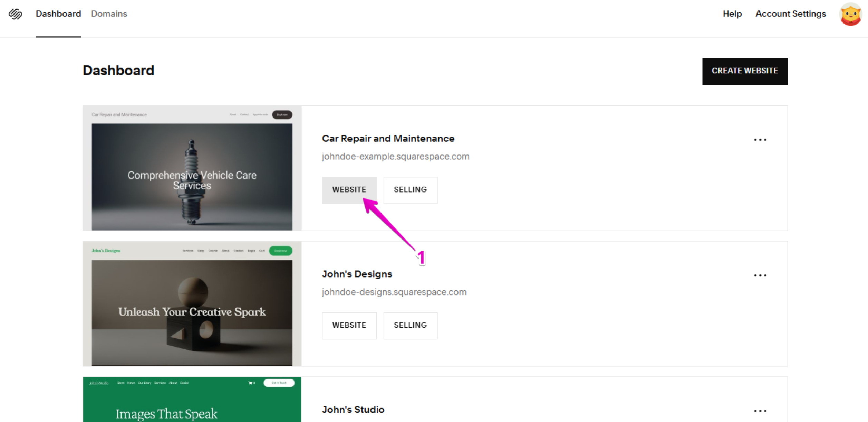This screenshot has height=422, width=868.
Task: Open the user avatar profile menu
Action: coord(850,14)
